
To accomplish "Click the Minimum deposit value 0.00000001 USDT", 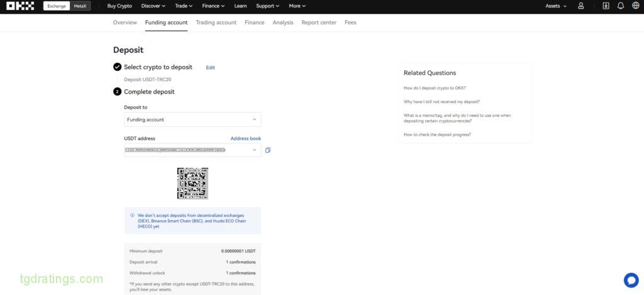I will pyautogui.click(x=238, y=251).
